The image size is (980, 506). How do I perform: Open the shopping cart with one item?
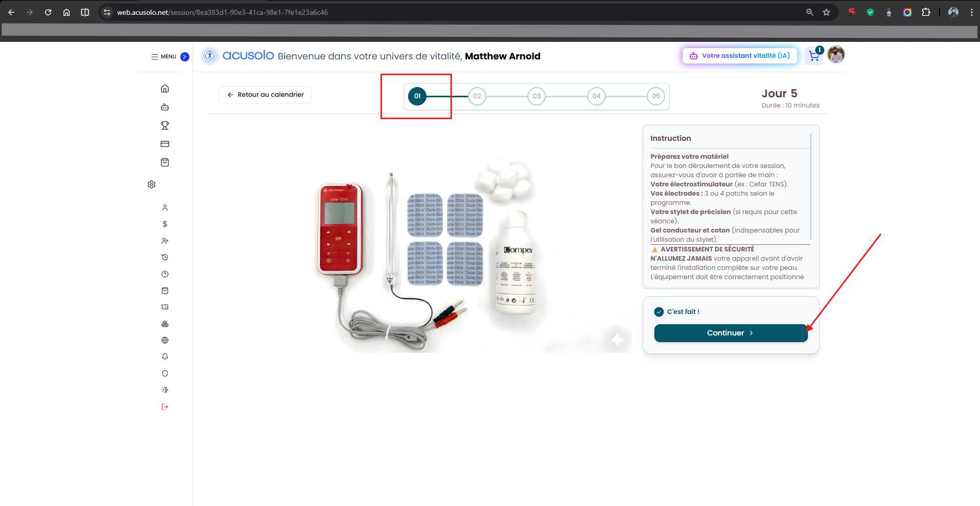click(x=814, y=55)
